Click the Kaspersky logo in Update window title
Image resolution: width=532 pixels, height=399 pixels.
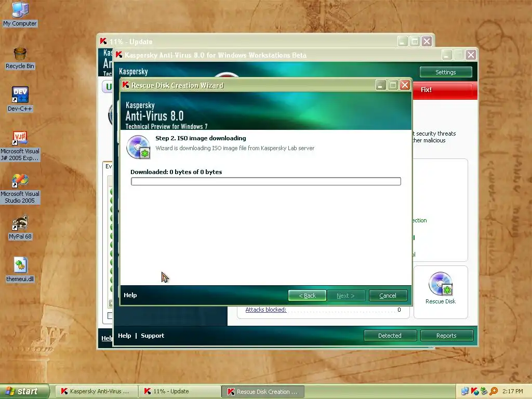point(103,42)
